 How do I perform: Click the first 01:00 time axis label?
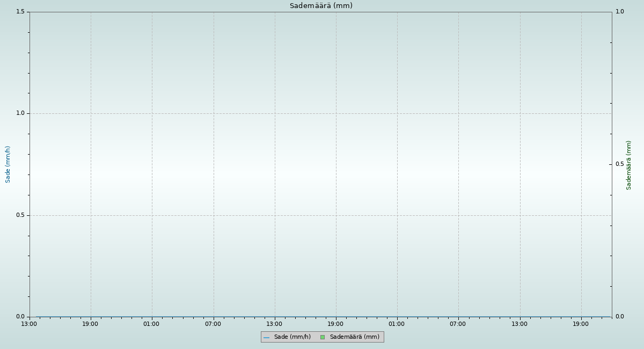[151, 324]
